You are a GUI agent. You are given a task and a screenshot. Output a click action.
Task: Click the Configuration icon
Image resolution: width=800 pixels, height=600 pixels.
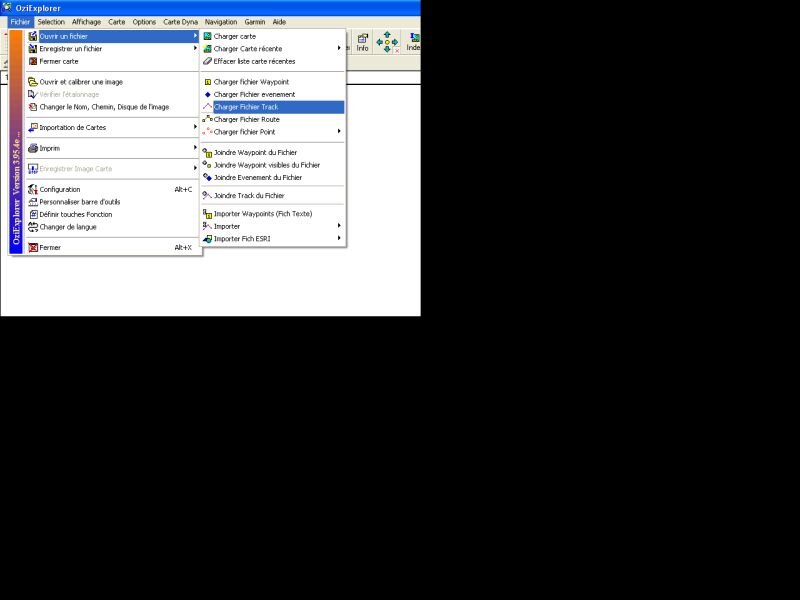(33, 189)
